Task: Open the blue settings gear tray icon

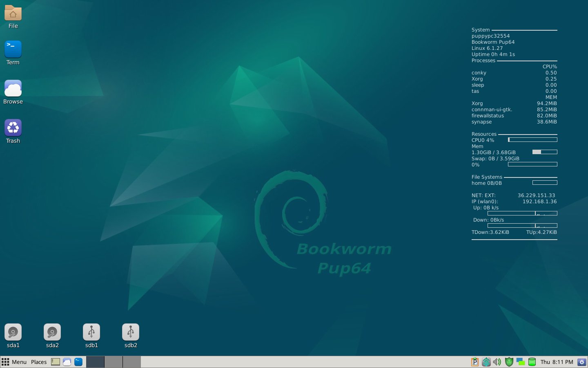Action: click(582, 362)
